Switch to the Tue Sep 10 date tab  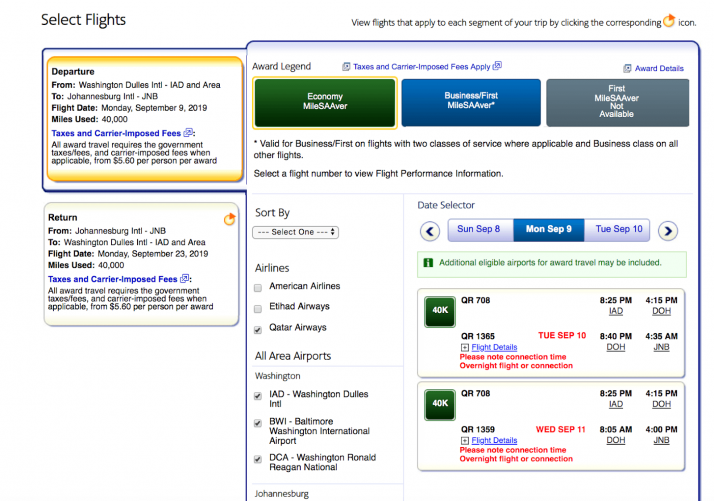pyautogui.click(x=618, y=229)
